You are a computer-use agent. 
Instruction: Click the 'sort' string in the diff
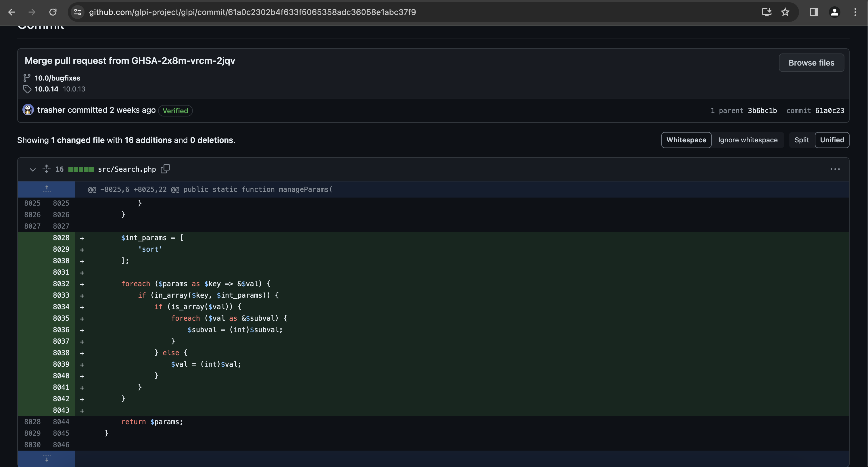point(150,249)
